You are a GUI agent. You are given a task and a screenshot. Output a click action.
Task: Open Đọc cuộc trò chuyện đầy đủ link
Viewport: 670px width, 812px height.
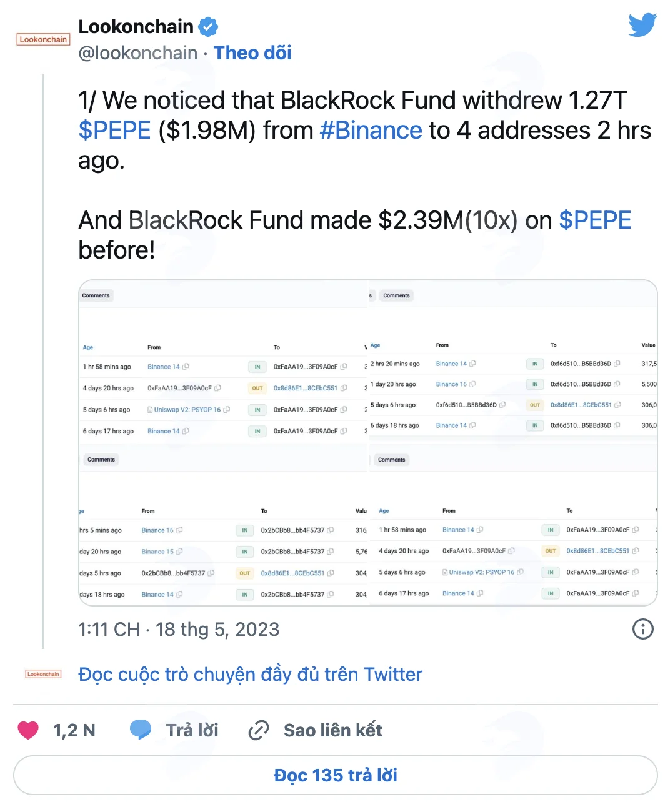pos(250,675)
